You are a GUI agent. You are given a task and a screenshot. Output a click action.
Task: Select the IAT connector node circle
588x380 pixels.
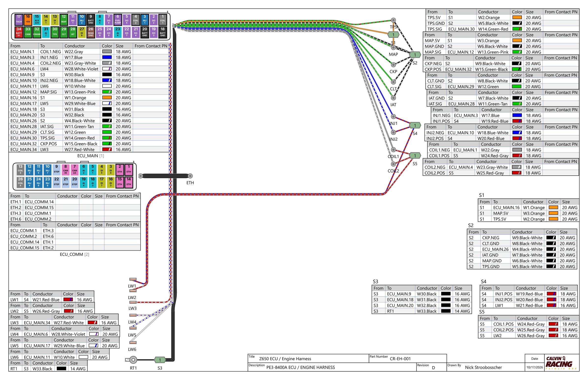[393, 98]
